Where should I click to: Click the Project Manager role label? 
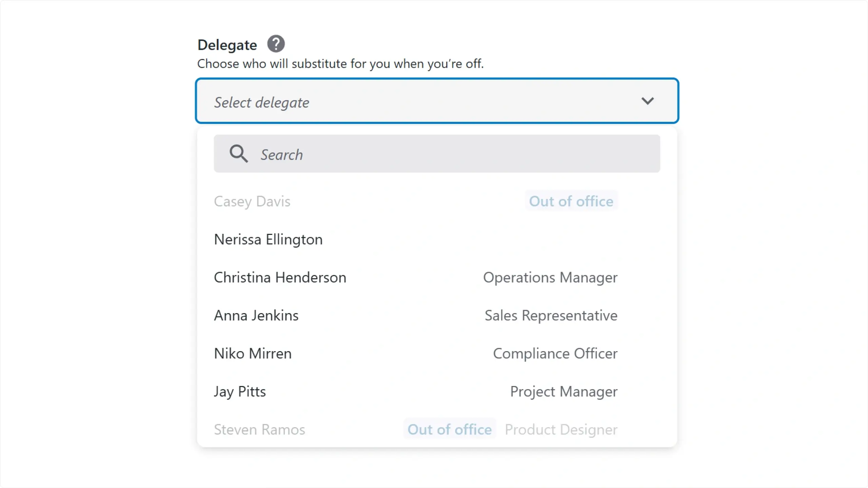pyautogui.click(x=564, y=392)
